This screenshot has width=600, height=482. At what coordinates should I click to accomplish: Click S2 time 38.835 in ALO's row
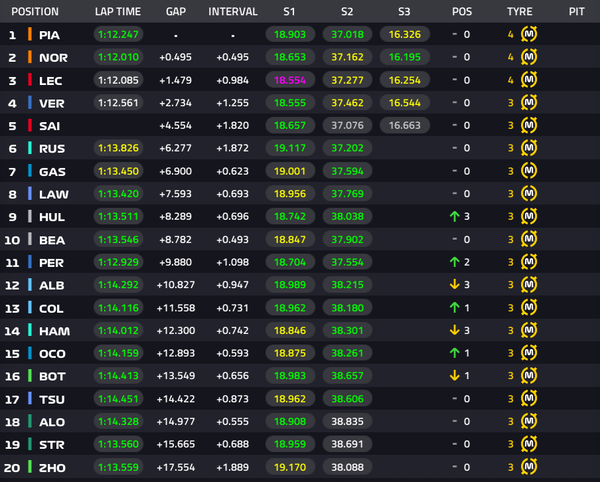click(347, 421)
